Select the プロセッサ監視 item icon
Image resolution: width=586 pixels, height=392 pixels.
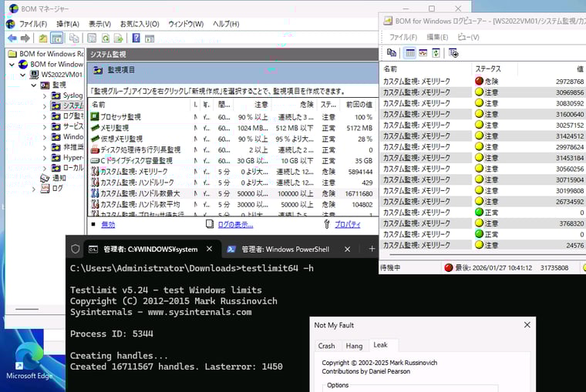(x=95, y=117)
